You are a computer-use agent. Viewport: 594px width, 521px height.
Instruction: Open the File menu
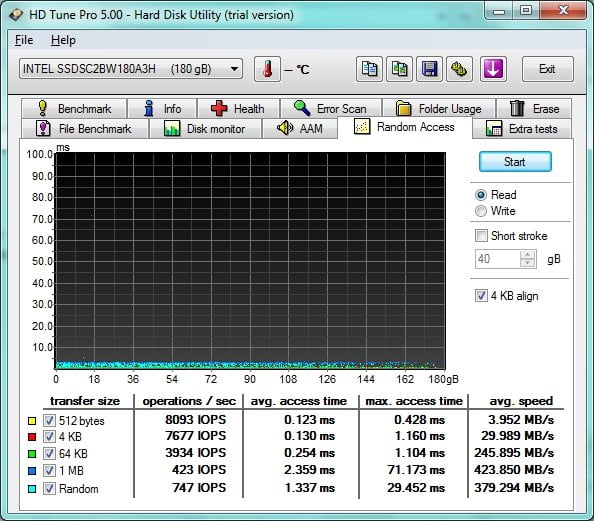[24, 40]
